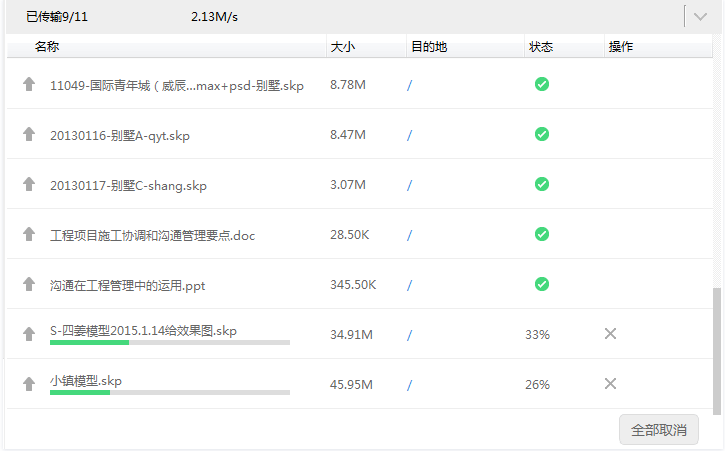Click green completed checkmark for 沟通在工程管理中的运用.ppt
This screenshot has width=725, height=451.
(542, 284)
